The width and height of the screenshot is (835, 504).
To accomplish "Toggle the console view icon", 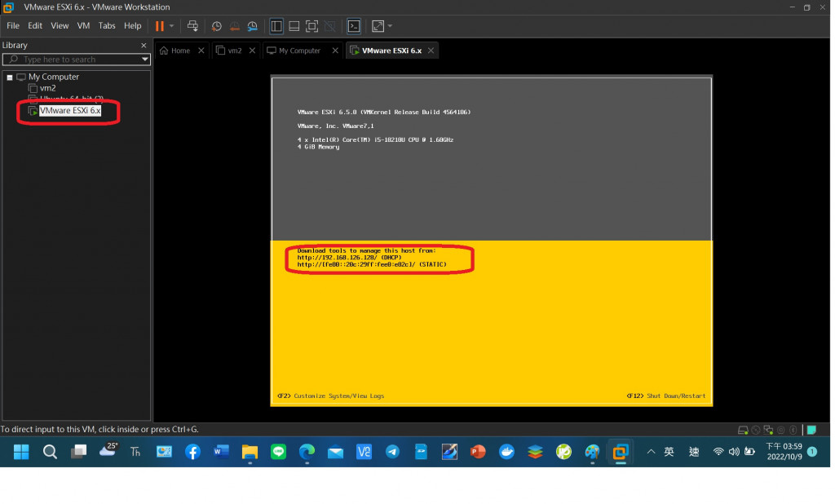I will pos(354,26).
